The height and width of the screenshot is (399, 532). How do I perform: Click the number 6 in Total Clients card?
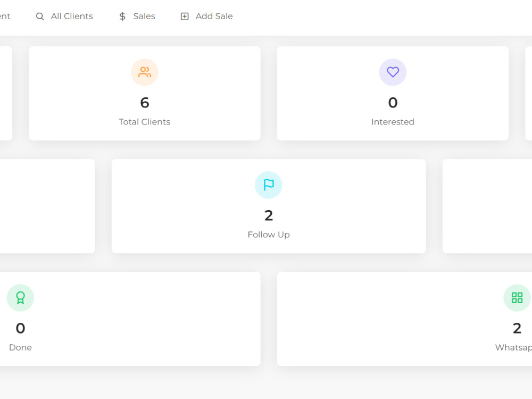point(145,103)
